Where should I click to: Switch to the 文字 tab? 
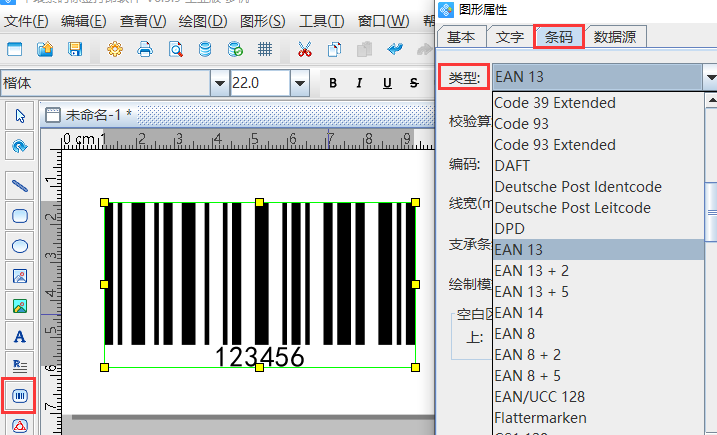point(509,37)
